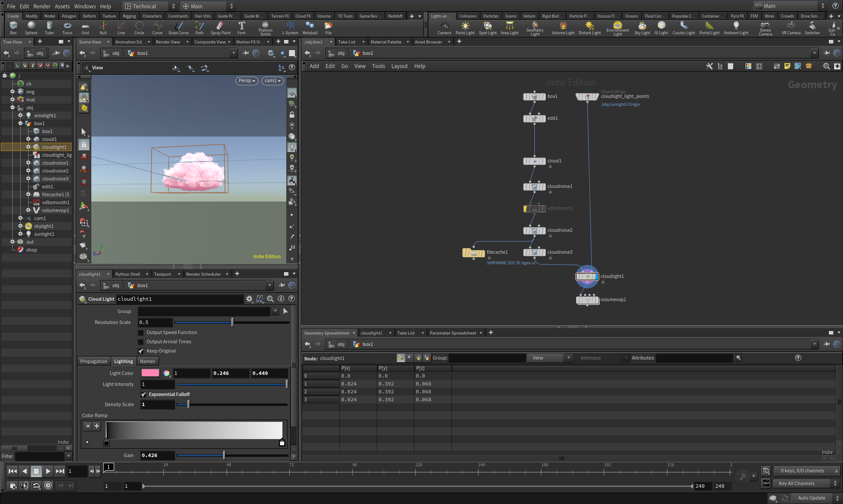Image resolution: width=843 pixels, height=504 pixels.
Task: Add a point to the Color Ramp
Action: pyautogui.click(x=97, y=426)
